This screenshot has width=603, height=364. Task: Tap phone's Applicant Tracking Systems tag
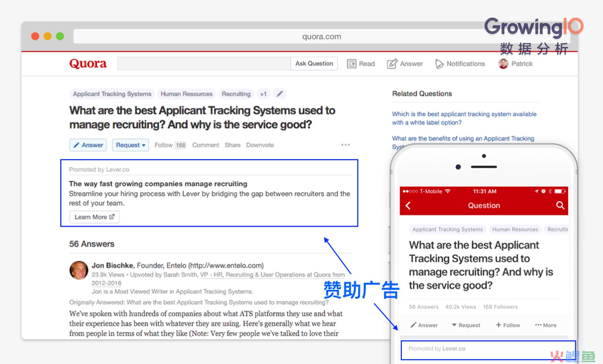point(448,229)
